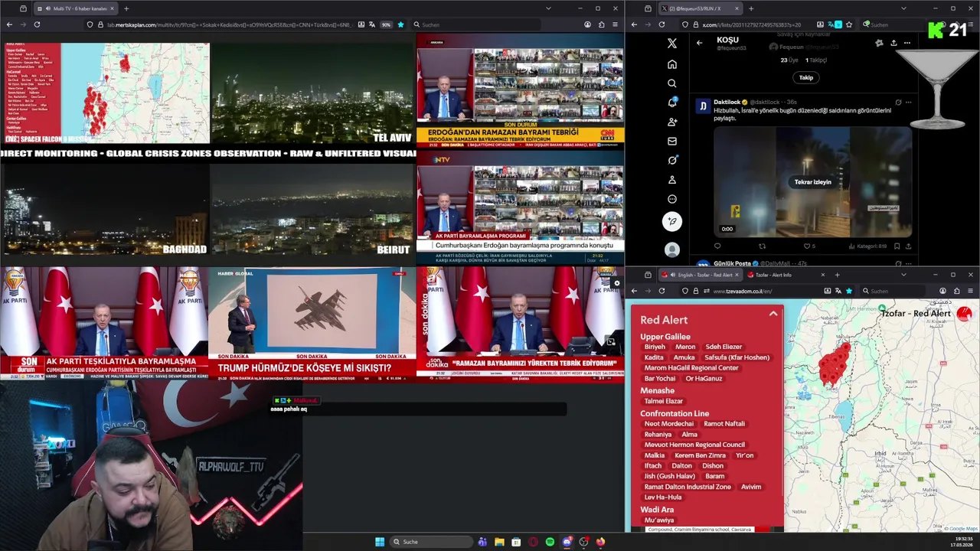Open the X messages envelope icon

click(671, 141)
